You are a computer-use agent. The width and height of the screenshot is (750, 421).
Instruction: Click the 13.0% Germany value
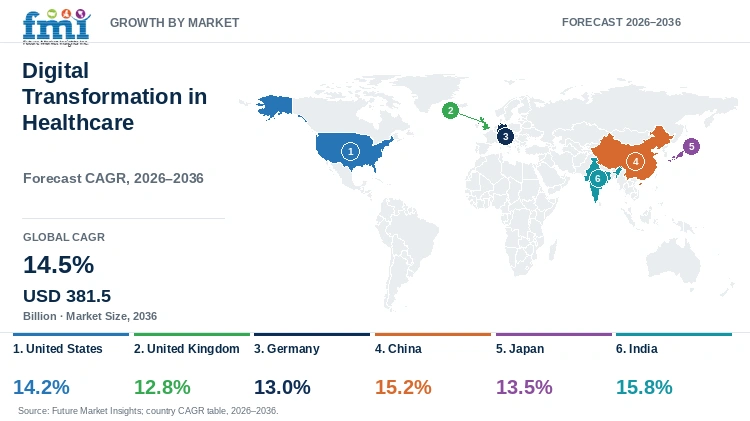click(x=282, y=387)
